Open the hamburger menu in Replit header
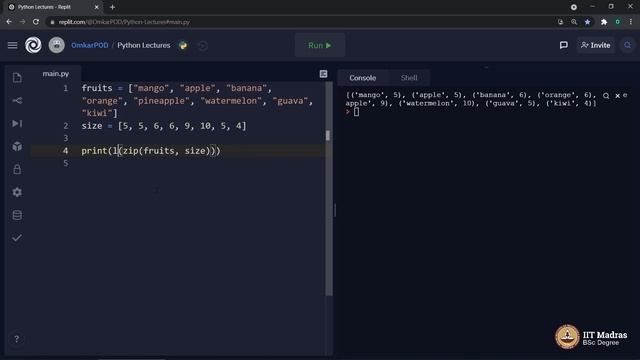Screen dimensions: 640x360 [13, 45]
